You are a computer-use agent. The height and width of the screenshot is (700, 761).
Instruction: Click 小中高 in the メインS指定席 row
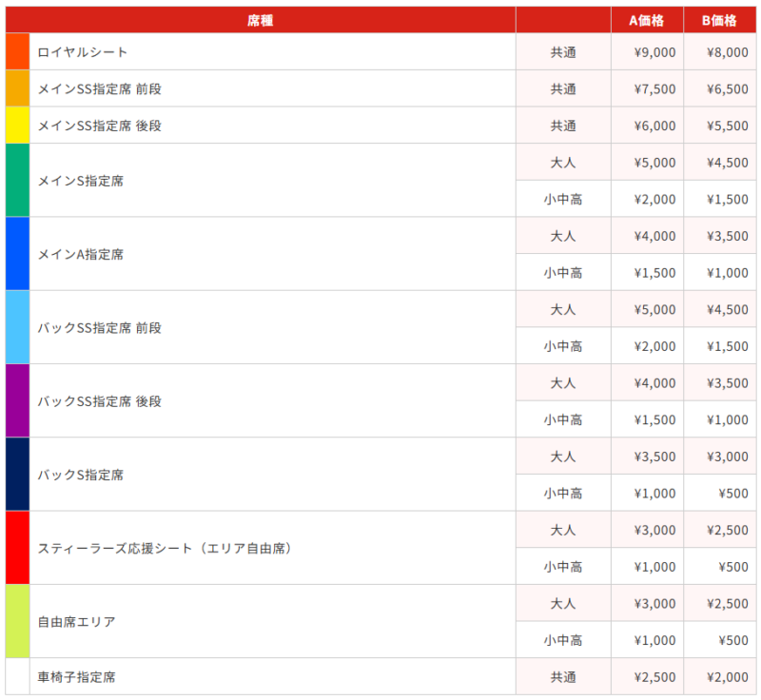[563, 200]
